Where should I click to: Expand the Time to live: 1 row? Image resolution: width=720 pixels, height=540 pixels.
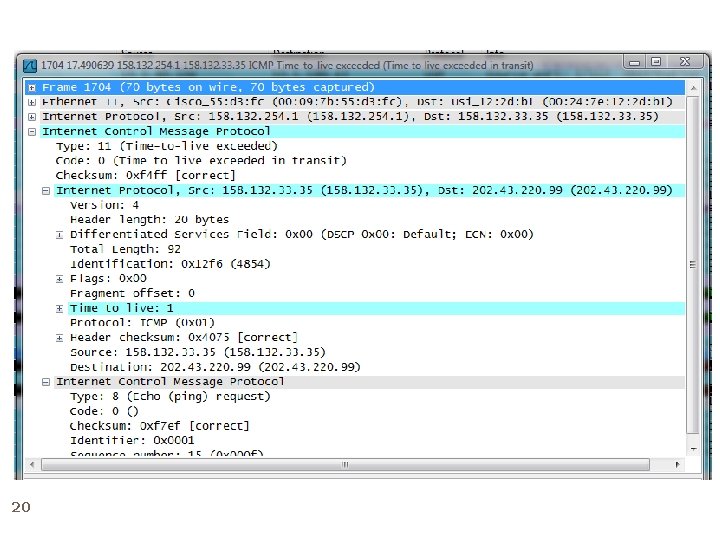tap(59, 309)
